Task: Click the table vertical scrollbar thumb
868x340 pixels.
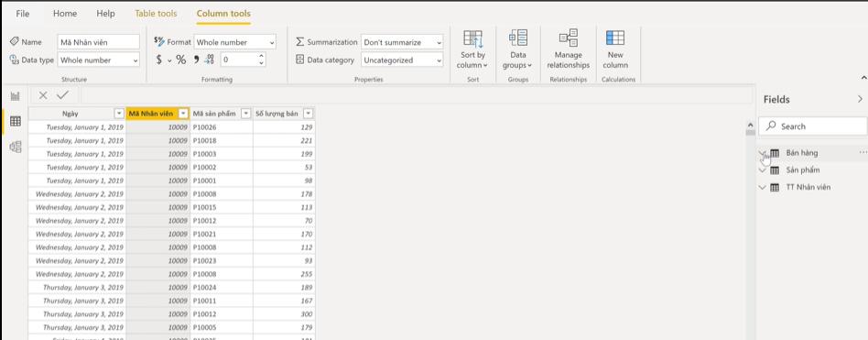Action: 750,132
